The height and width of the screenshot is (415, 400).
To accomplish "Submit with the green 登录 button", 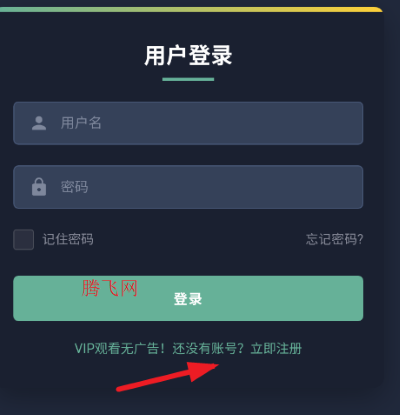I will 188,298.
